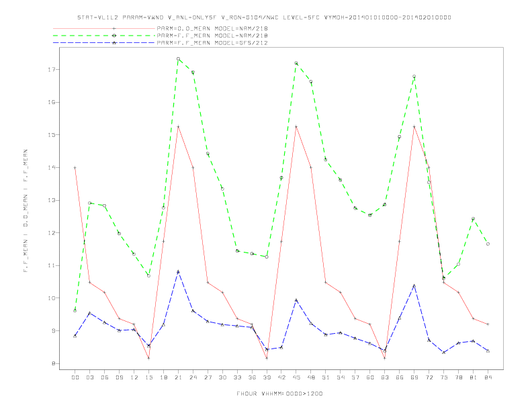This screenshot has width=532, height=411.
Task: Click x-axis tick label 51
Action: (326, 377)
